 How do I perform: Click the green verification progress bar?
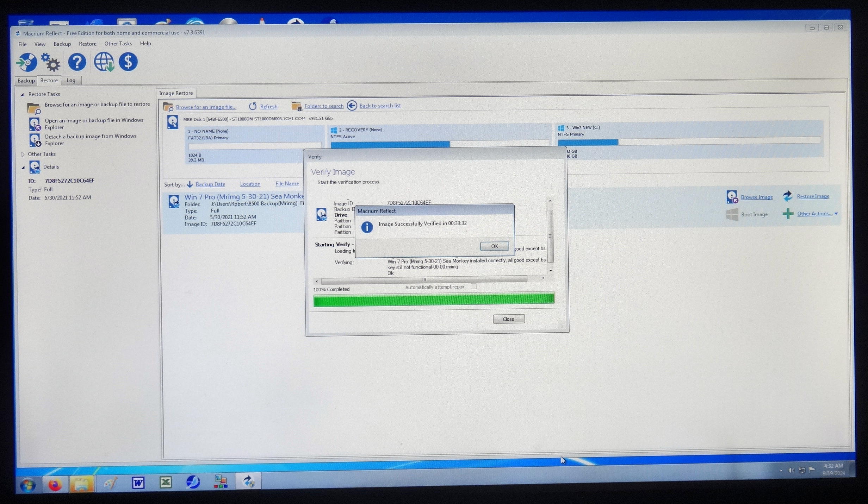pyautogui.click(x=434, y=299)
